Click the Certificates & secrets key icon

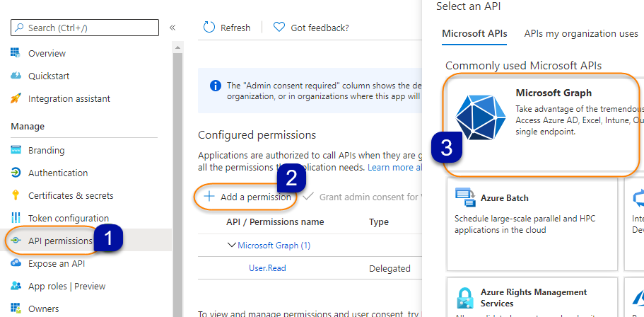point(16,195)
